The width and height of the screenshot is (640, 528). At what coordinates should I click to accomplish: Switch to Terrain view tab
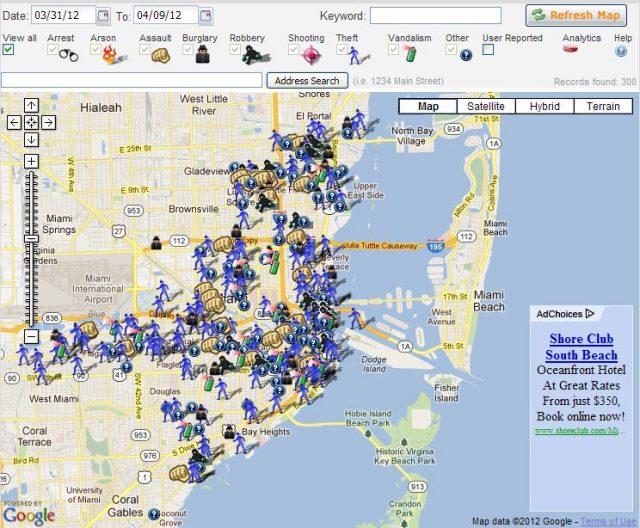[x=603, y=106]
